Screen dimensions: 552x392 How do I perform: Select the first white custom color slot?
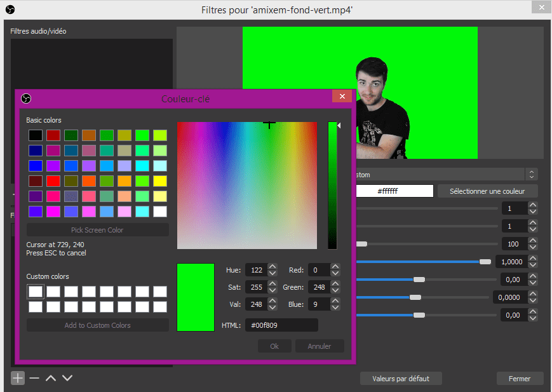coord(36,292)
